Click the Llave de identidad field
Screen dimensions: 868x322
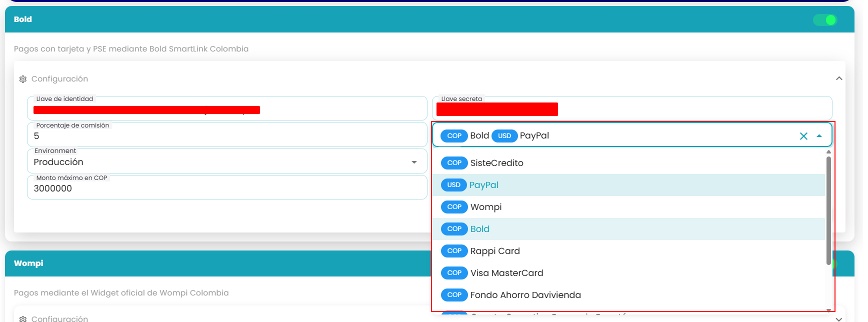pyautogui.click(x=227, y=108)
